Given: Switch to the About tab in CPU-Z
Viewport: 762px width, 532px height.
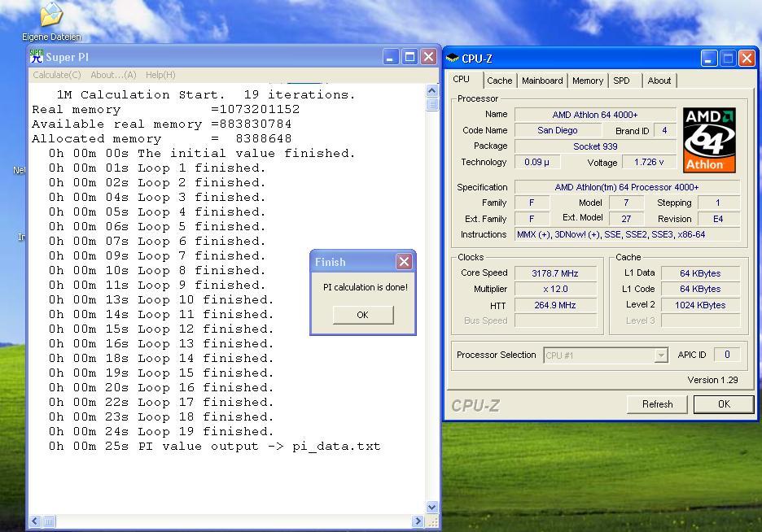Looking at the screenshot, I should 659,81.
